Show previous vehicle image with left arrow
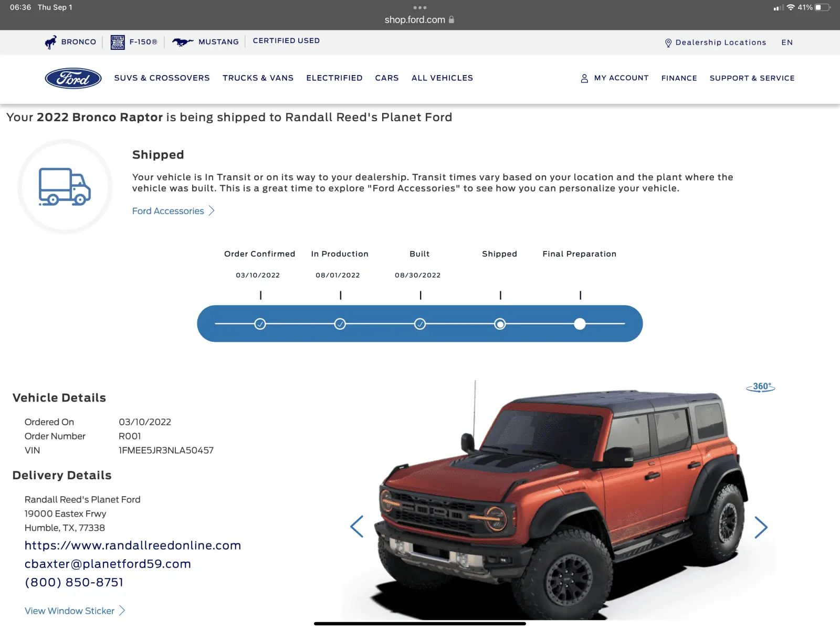The height and width of the screenshot is (630, 840). pos(357,527)
